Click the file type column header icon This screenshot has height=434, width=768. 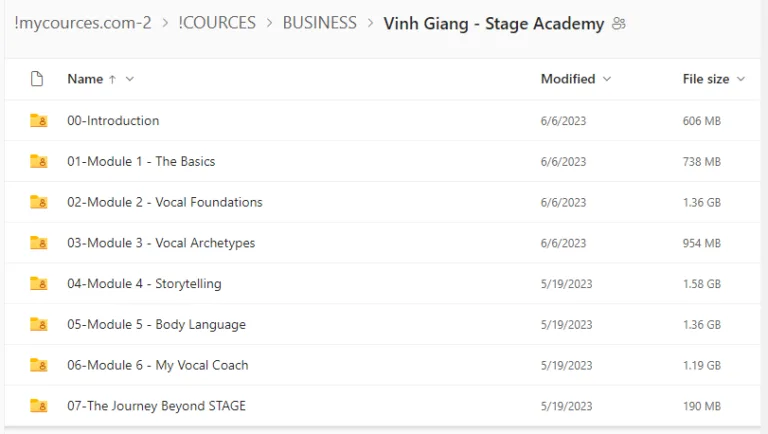tap(38, 79)
